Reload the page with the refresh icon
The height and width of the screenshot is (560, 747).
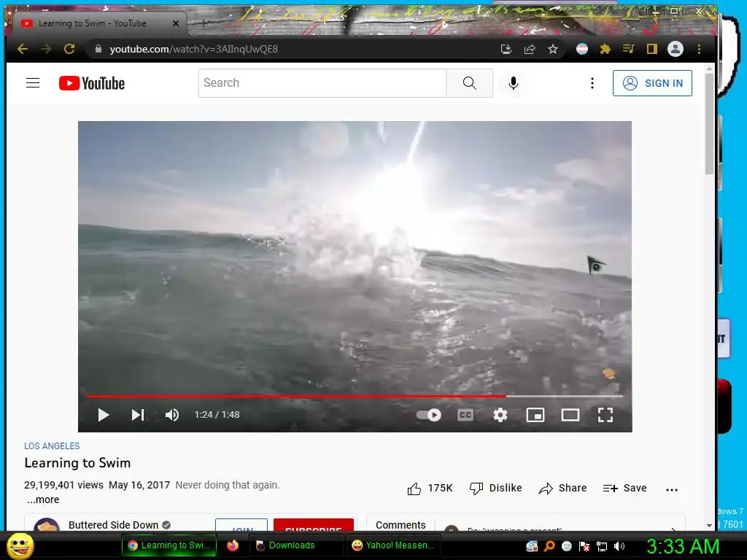click(x=69, y=49)
